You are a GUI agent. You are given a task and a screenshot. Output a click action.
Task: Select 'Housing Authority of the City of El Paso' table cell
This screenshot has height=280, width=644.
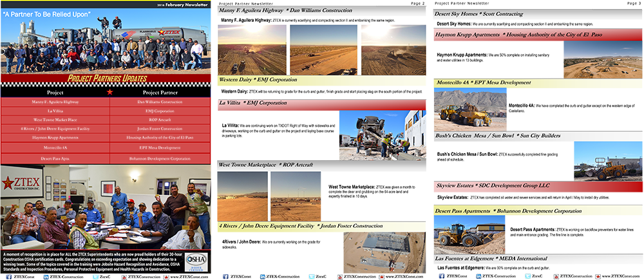pyautogui.click(x=160, y=138)
